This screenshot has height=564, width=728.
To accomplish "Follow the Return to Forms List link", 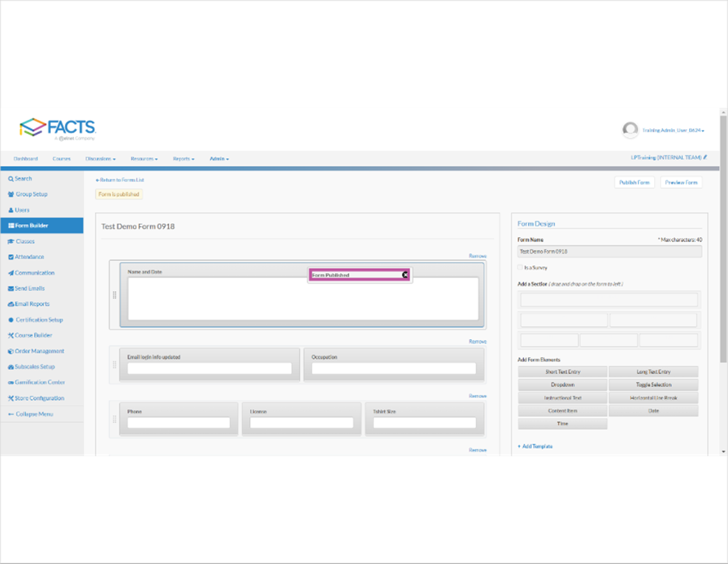I will (x=120, y=180).
